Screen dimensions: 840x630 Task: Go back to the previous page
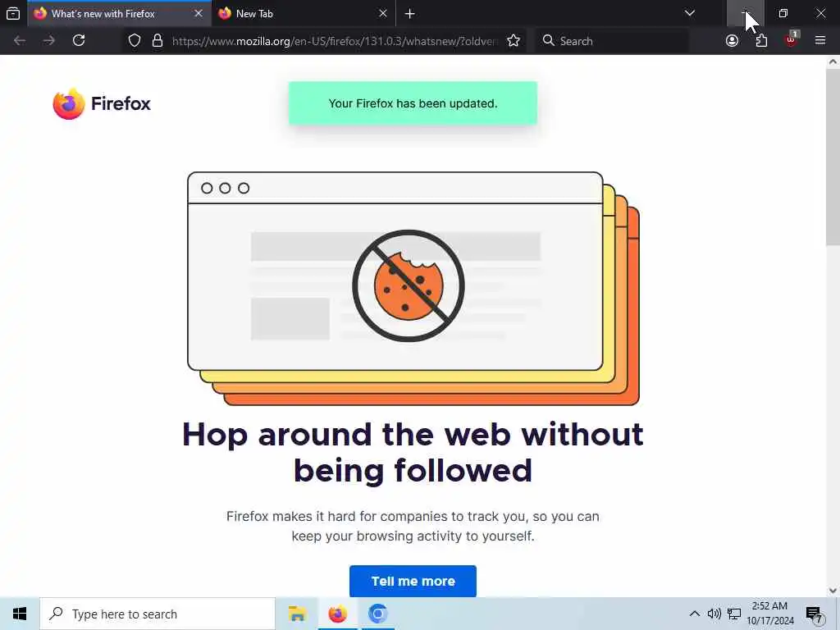pyautogui.click(x=20, y=41)
